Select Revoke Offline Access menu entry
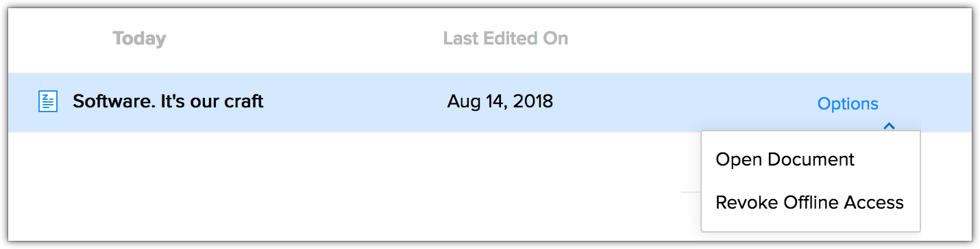 click(809, 202)
